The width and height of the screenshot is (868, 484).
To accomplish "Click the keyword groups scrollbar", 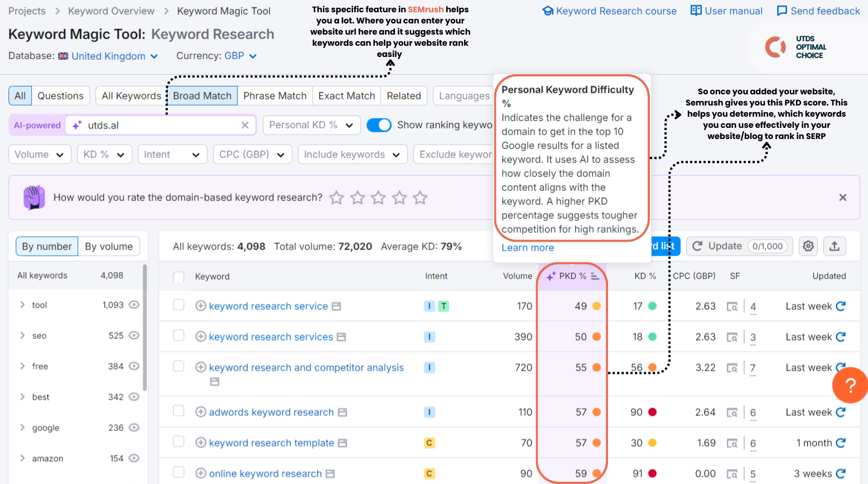I will pyautogui.click(x=145, y=328).
